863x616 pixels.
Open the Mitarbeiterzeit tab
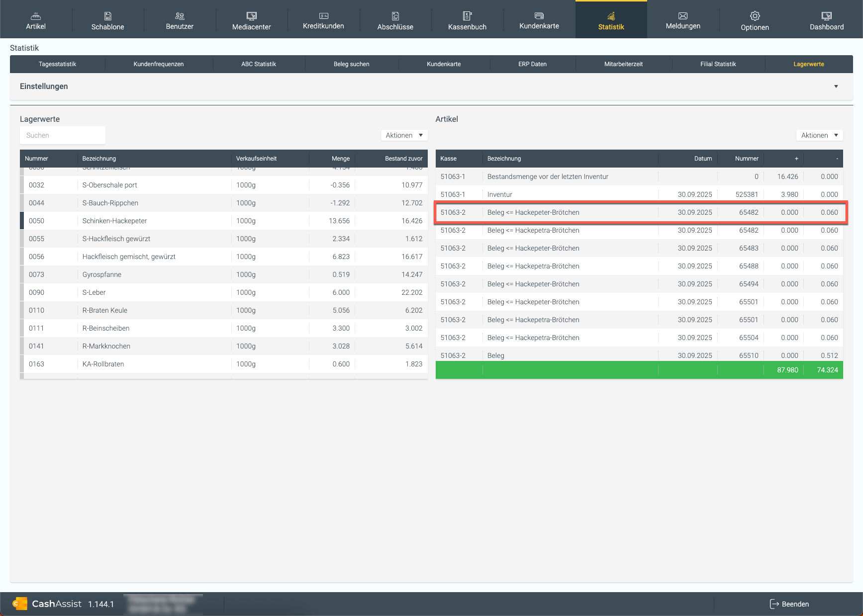tap(623, 64)
